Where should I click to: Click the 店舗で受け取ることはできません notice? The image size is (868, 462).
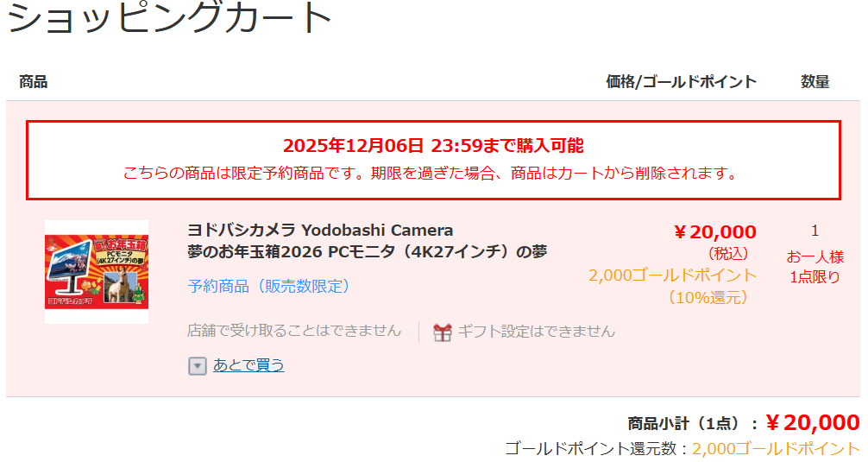[x=294, y=331]
